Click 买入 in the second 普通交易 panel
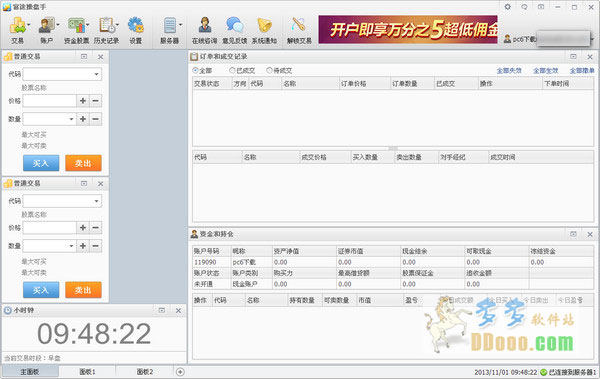This screenshot has height=379, width=600. (41, 290)
